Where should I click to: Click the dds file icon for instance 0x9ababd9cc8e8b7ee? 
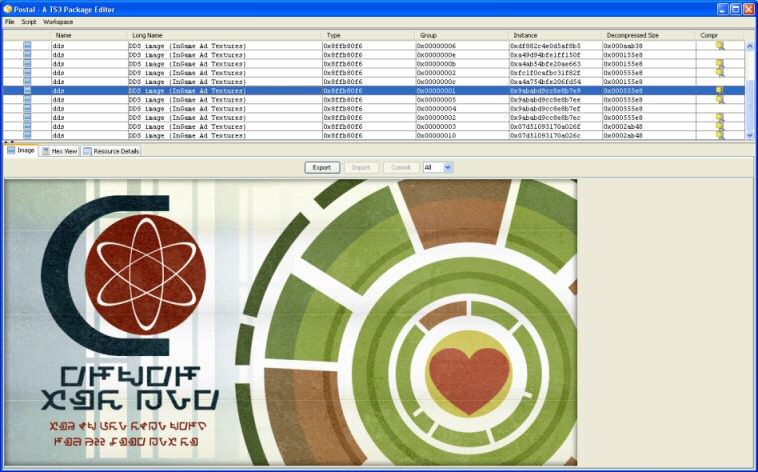(x=27, y=100)
